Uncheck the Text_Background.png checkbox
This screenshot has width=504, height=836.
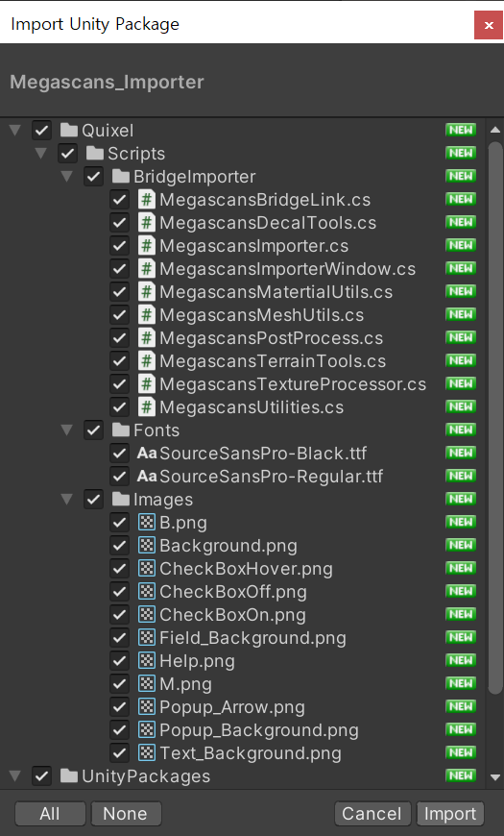point(119,753)
